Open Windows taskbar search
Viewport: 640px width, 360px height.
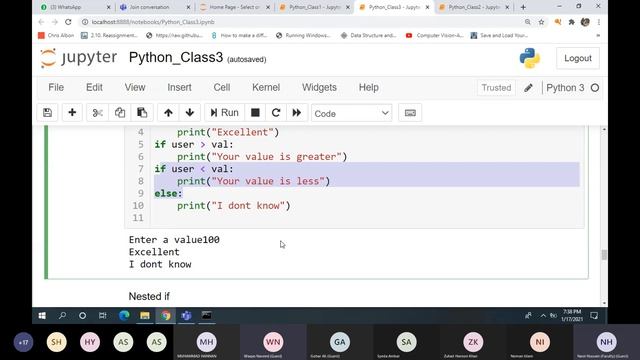62,316
